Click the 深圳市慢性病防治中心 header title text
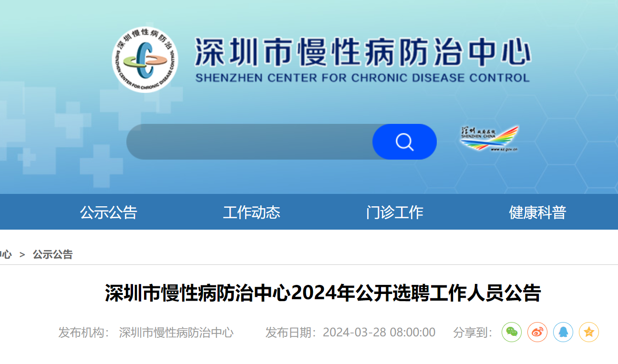The image size is (618, 364). (x=363, y=53)
